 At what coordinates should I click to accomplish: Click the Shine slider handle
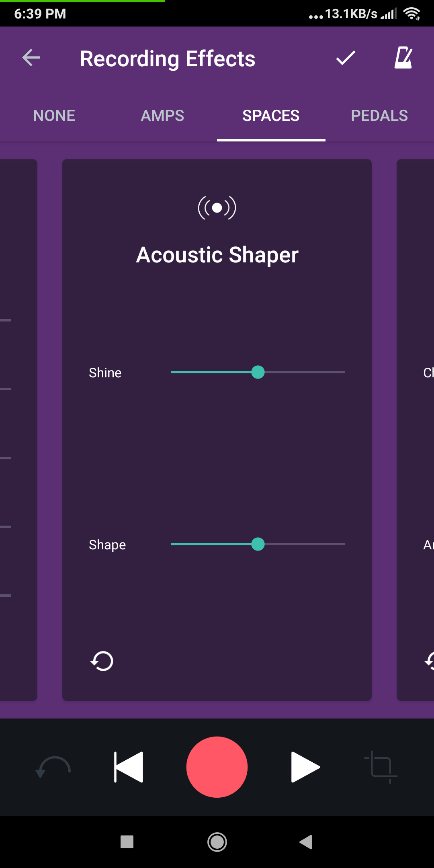(x=258, y=372)
